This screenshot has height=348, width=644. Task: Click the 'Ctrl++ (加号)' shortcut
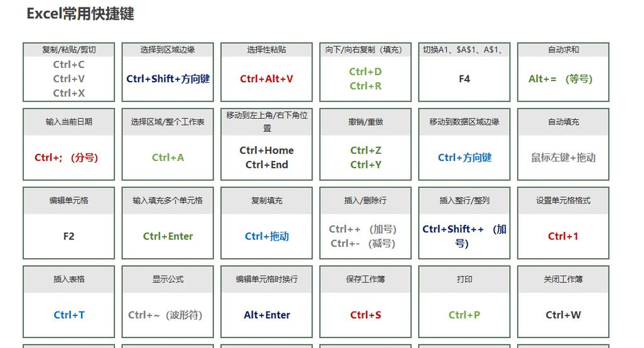[363, 229]
